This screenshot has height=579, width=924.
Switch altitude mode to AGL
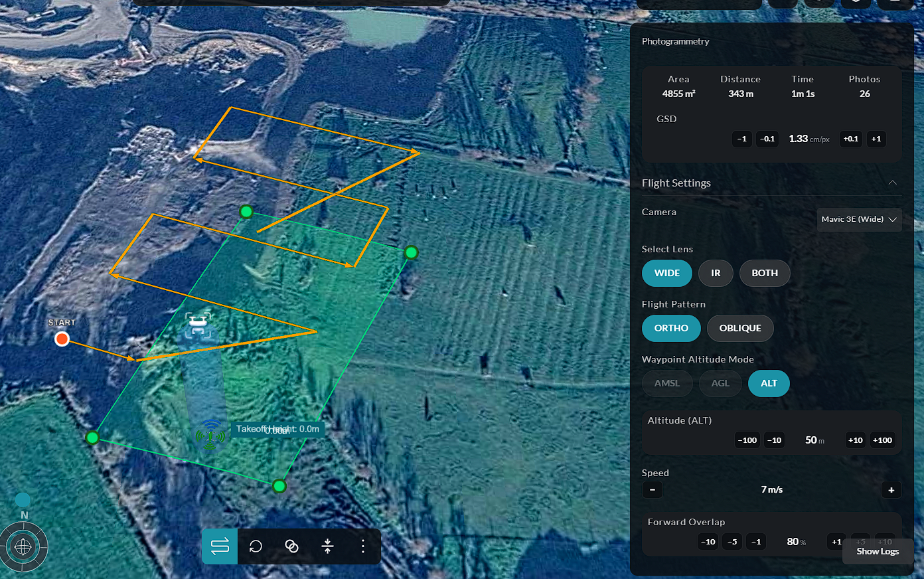(x=720, y=383)
